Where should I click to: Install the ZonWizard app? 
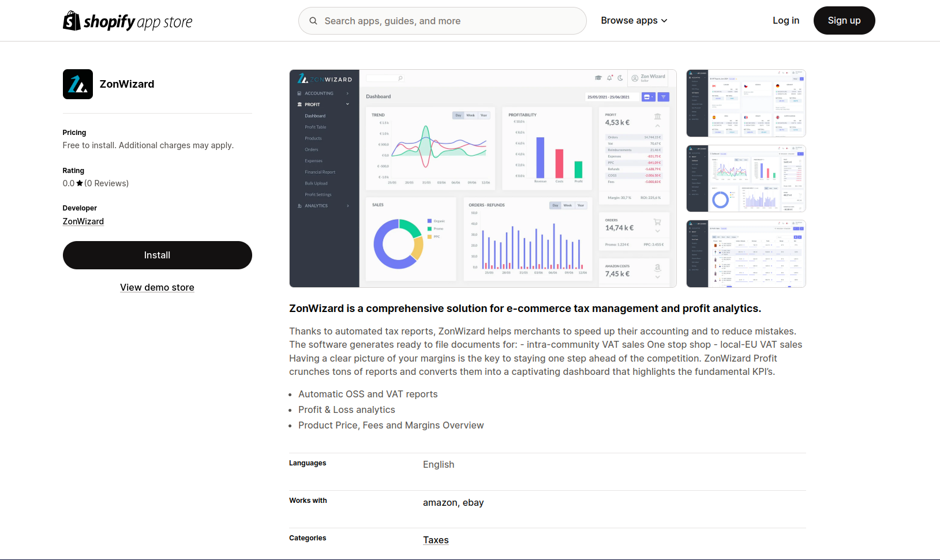pos(157,255)
